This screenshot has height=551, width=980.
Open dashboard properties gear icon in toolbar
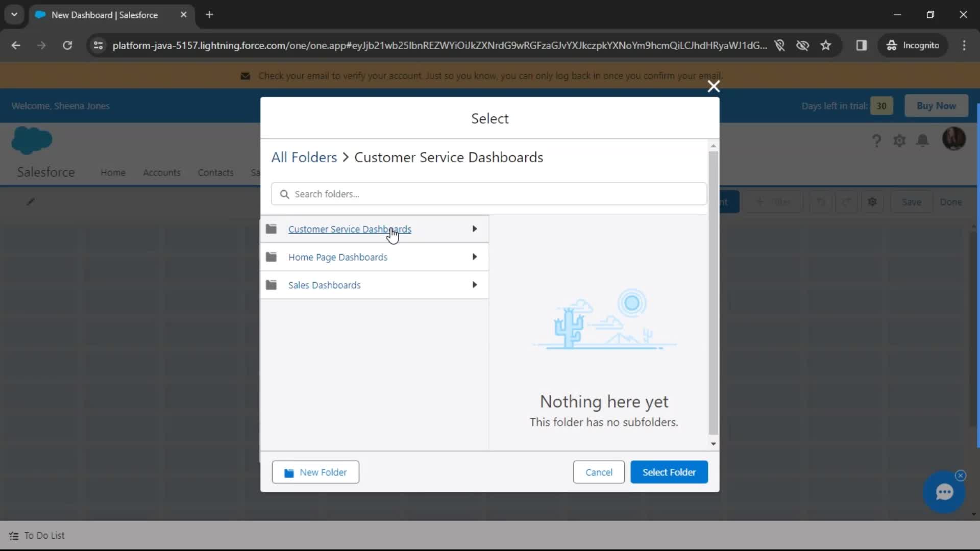click(x=872, y=202)
